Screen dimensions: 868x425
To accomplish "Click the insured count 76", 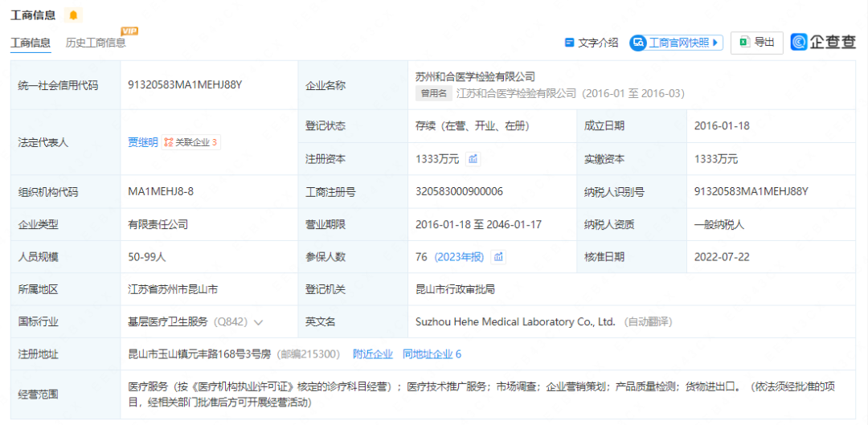I will [x=422, y=257].
